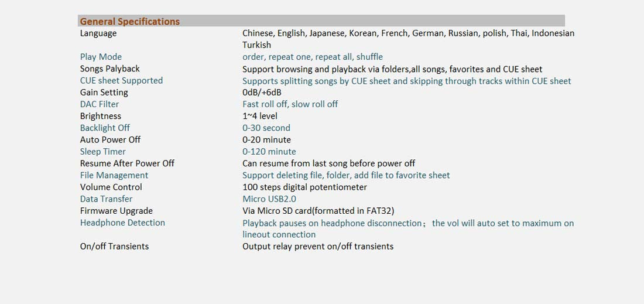Click the Sleep Timer label

(102, 152)
